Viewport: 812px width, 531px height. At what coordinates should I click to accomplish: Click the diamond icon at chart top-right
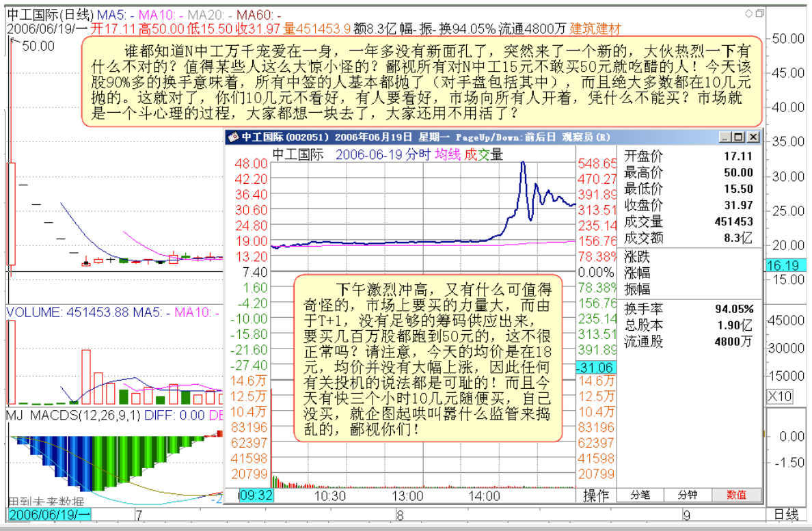click(748, 14)
